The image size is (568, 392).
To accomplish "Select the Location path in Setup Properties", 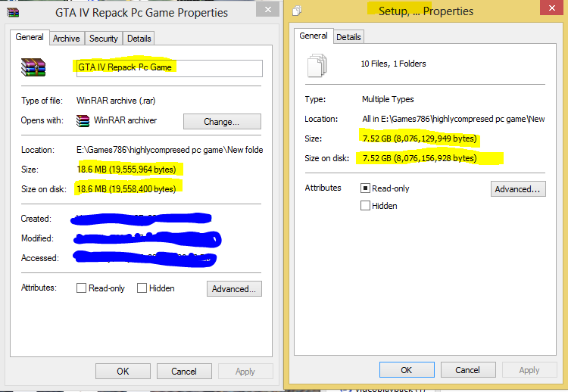I will pos(454,119).
